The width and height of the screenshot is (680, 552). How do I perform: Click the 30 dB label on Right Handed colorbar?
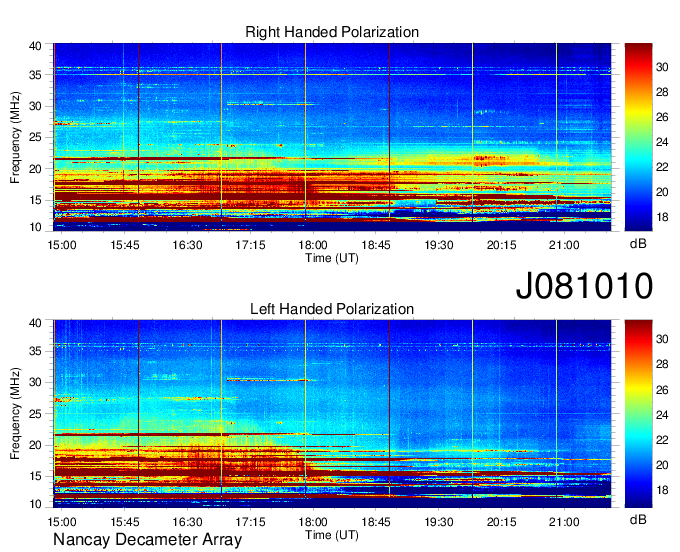662,67
